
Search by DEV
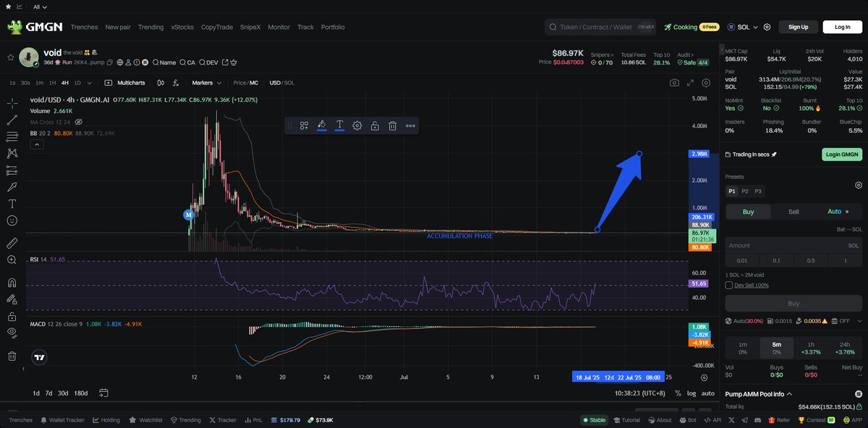(x=208, y=62)
